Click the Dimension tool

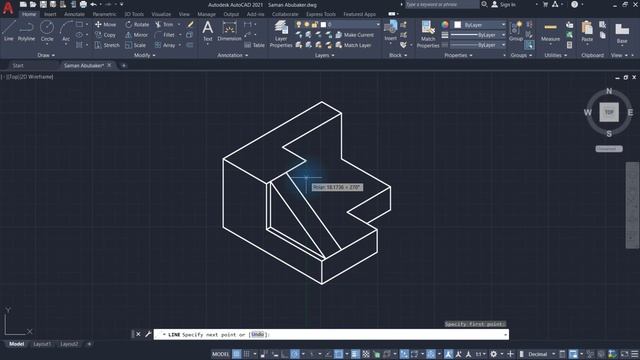(229, 31)
